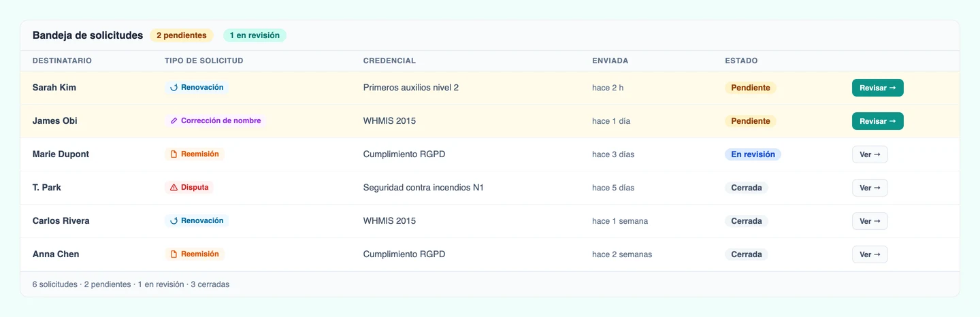The height and width of the screenshot is (317, 980).
Task: Click the renewal icon in Sarah Kim's row
Action: 174,88
